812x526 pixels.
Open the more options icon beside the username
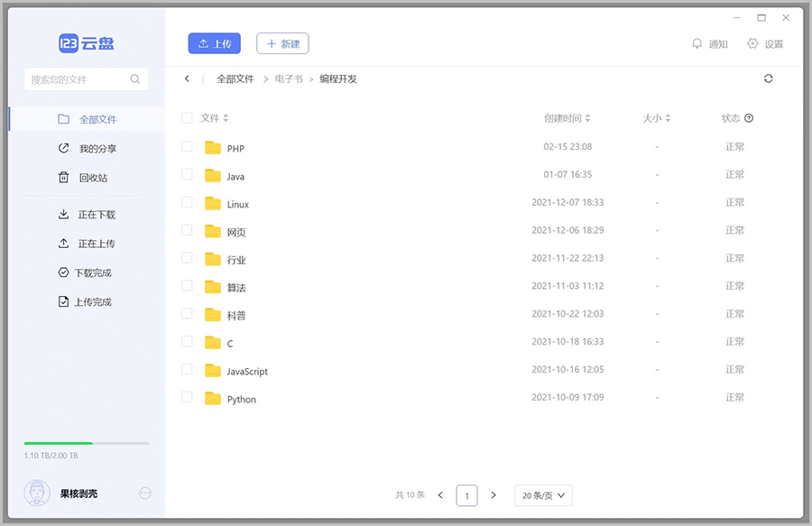coord(145,493)
